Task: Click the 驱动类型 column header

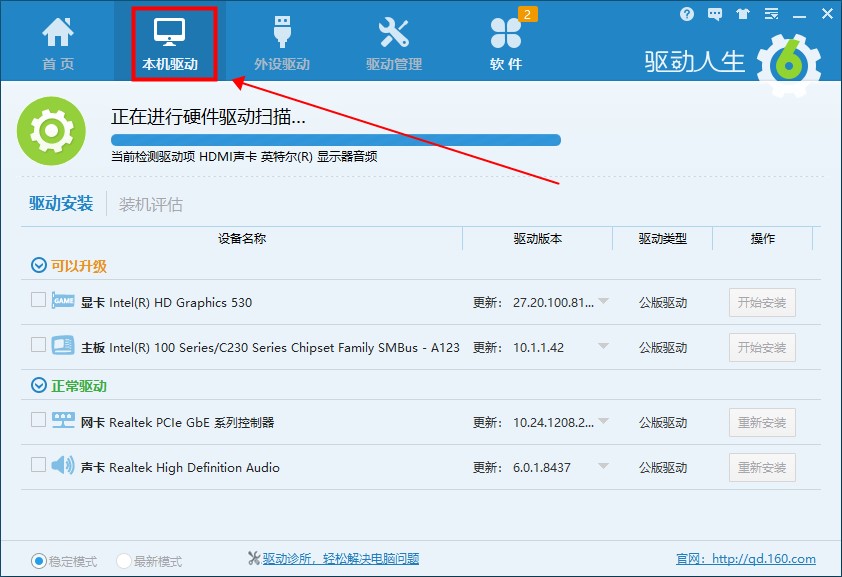Action: point(663,238)
